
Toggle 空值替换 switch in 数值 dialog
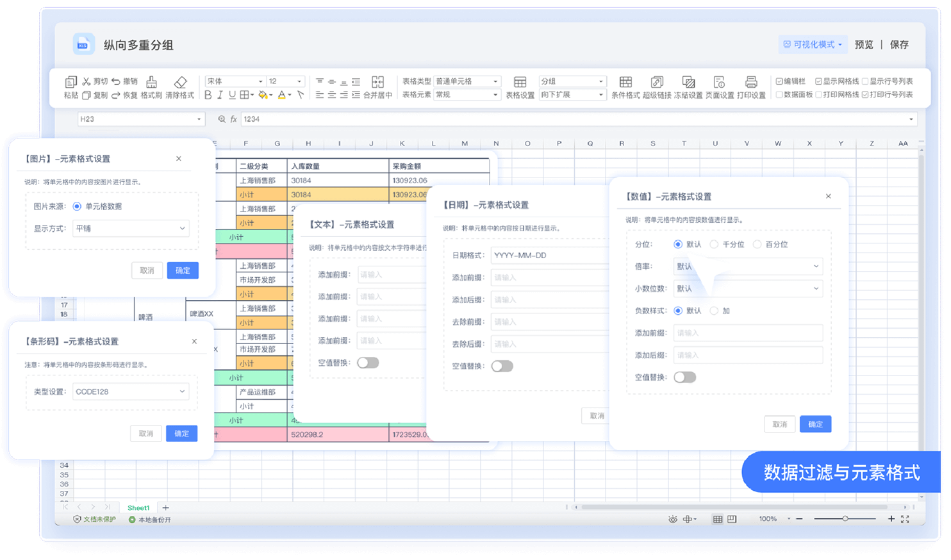684,377
